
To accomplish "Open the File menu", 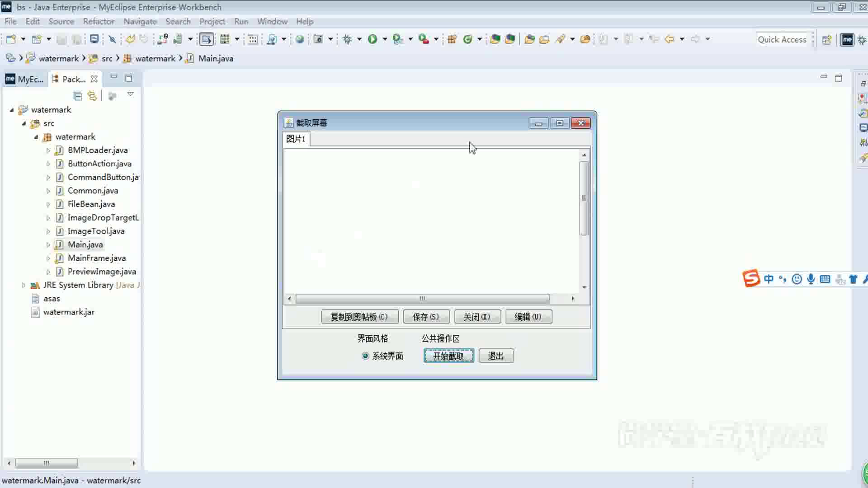I will point(10,21).
